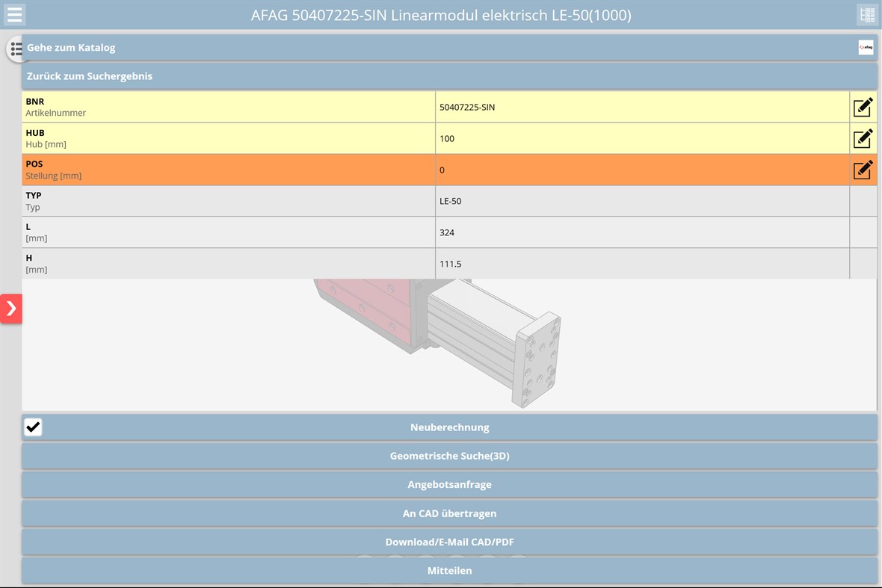
Task: Select the value 50407225-SIN
Action: [467, 108]
